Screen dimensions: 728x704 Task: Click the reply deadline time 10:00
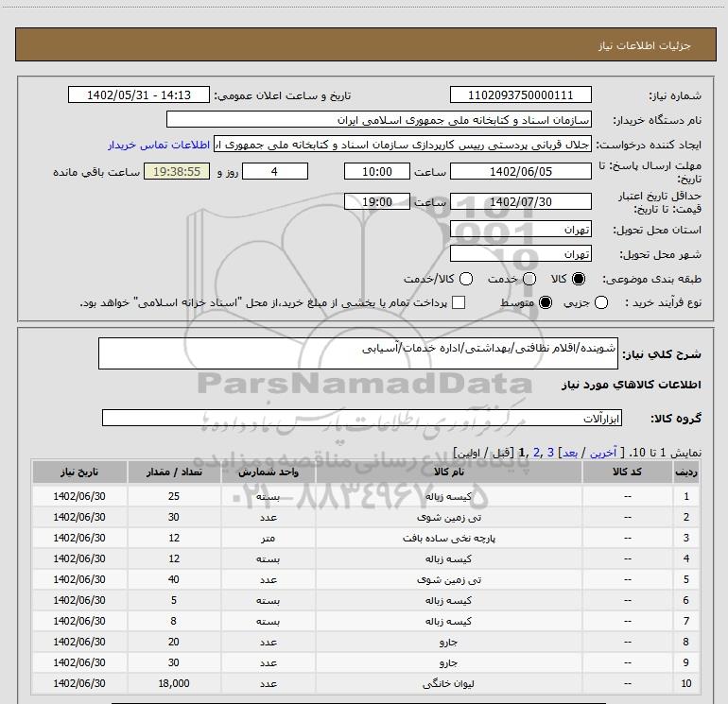[377, 171]
